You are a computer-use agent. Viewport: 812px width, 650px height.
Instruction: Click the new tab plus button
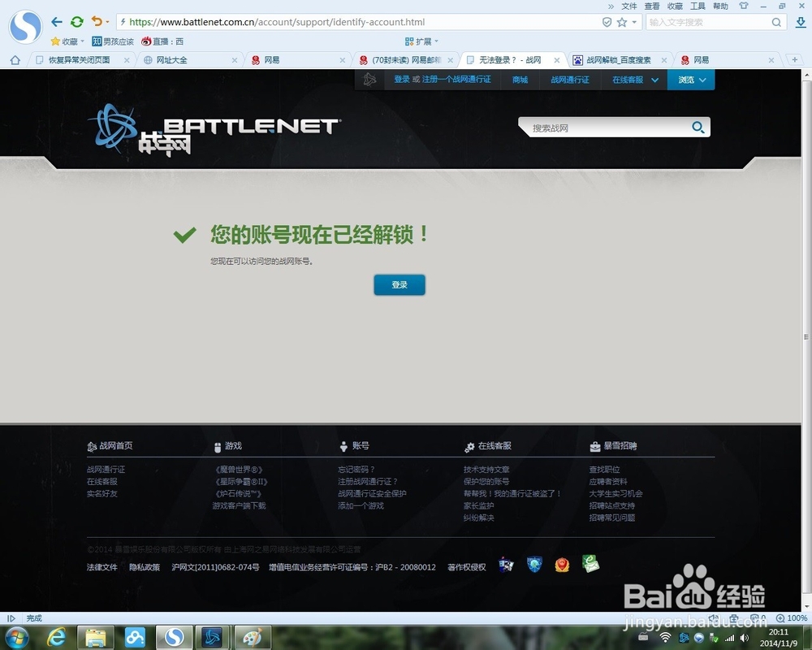tap(795, 59)
